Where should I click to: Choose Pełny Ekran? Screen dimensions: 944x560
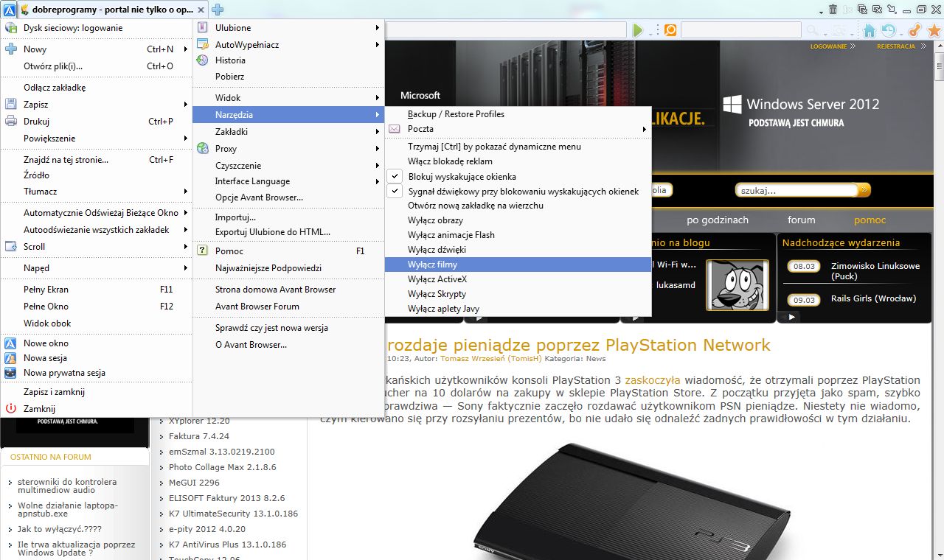(96, 290)
